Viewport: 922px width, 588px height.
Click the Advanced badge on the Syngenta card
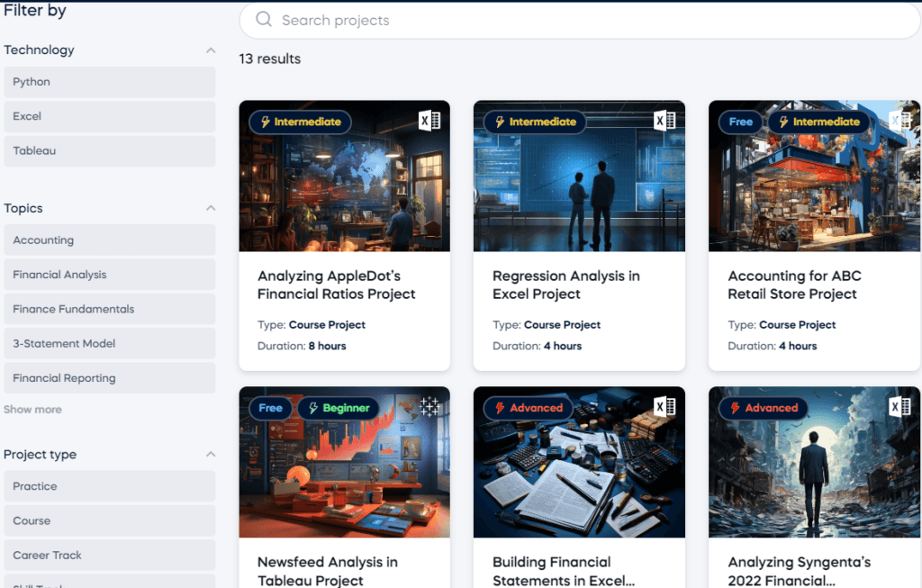pyautogui.click(x=764, y=408)
